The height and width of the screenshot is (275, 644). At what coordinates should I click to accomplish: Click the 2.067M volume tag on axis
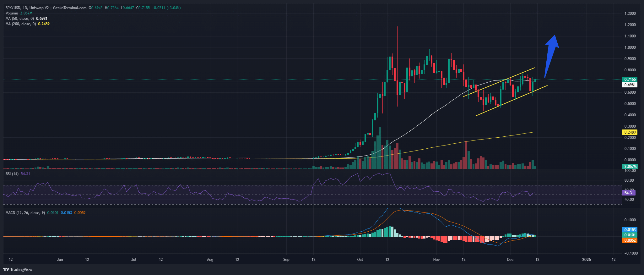(x=630, y=167)
